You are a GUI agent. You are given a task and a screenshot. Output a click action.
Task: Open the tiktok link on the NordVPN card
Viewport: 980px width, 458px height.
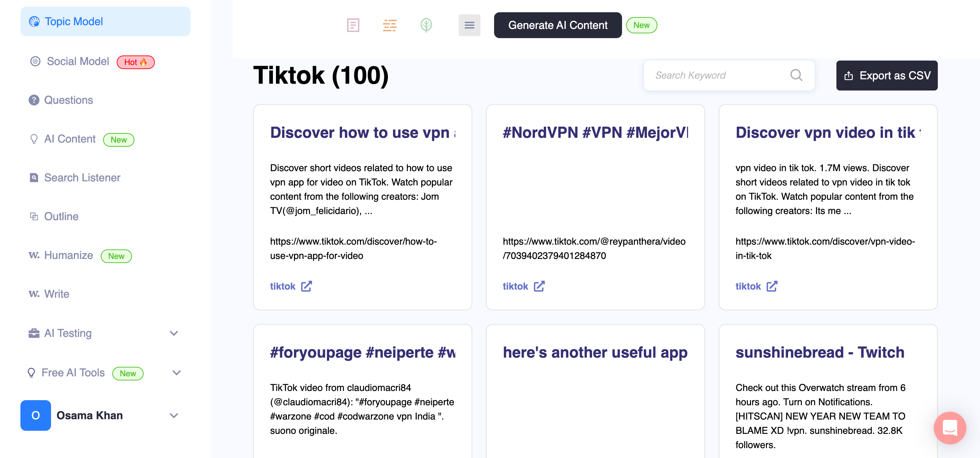pos(516,286)
